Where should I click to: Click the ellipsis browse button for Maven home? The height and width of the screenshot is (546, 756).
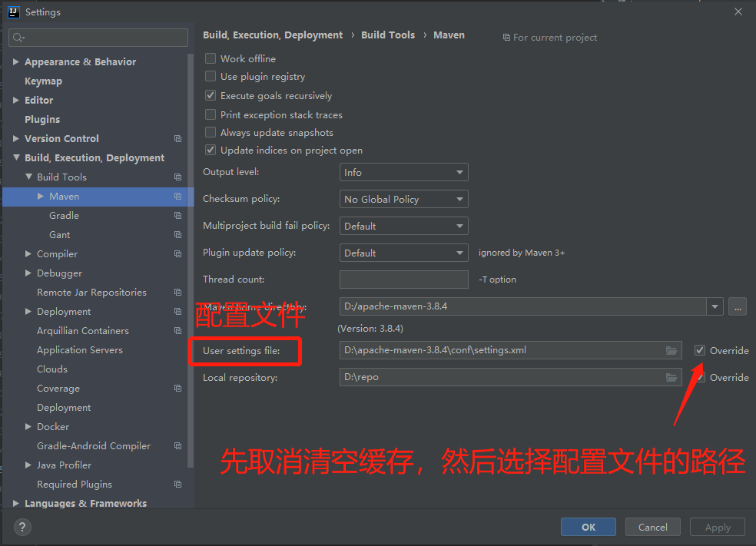738,306
